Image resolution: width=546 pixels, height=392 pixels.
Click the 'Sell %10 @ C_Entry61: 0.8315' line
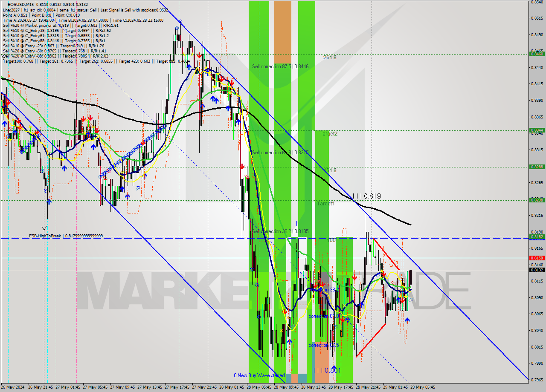[56, 36]
